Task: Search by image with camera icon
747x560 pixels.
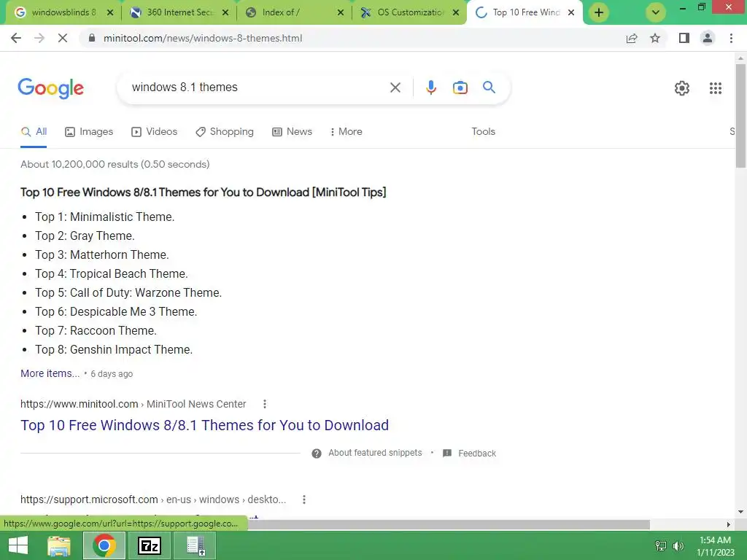Action: 460,87
